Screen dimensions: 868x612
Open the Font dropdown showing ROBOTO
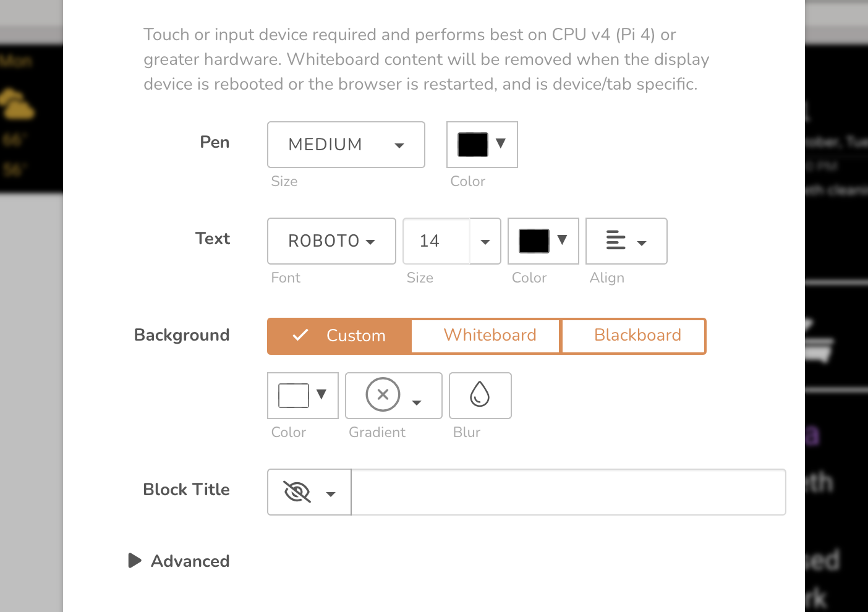(x=331, y=241)
